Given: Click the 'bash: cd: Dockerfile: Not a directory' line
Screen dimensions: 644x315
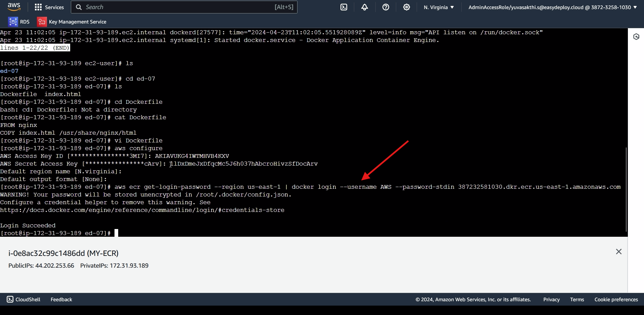Looking at the screenshot, I should pos(68,109).
